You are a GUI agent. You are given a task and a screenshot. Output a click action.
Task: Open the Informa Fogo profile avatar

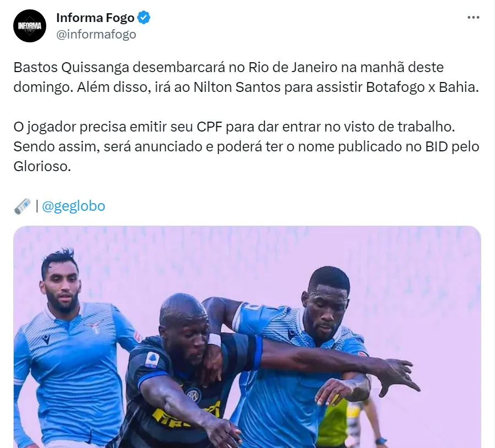pos(30,26)
